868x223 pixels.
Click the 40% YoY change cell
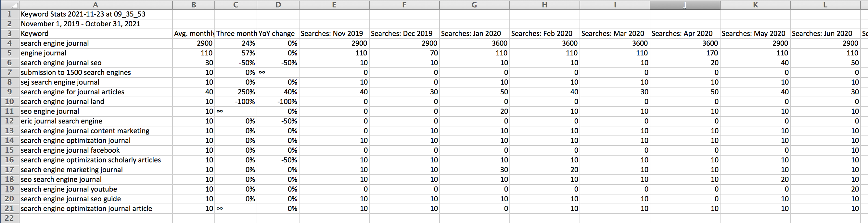click(278, 92)
